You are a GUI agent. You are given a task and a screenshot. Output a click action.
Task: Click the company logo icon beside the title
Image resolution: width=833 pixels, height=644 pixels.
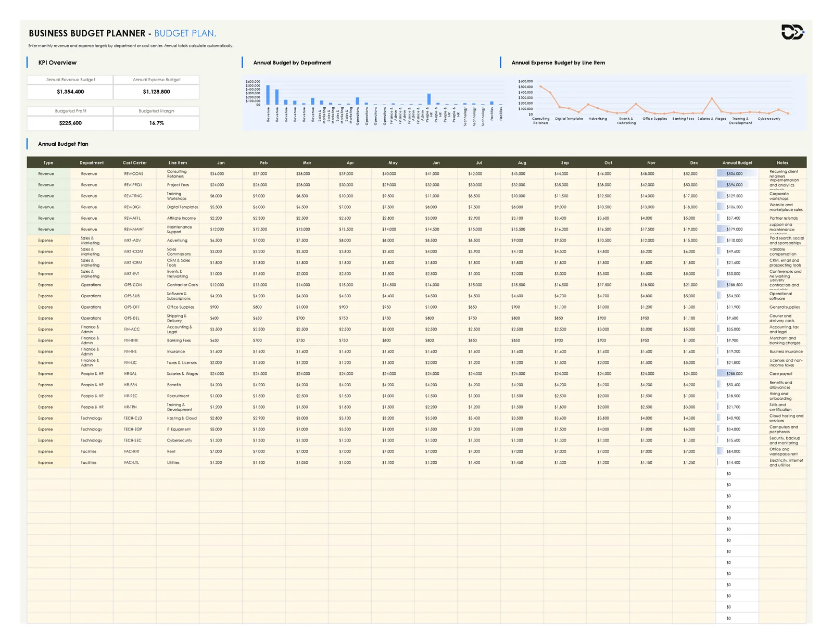coord(793,32)
